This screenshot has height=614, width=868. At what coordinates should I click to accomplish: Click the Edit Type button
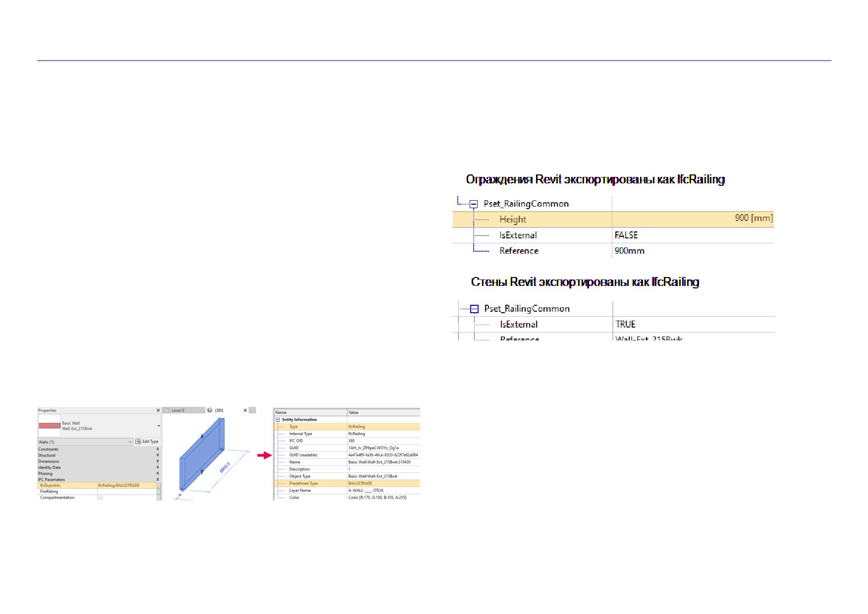(147, 442)
